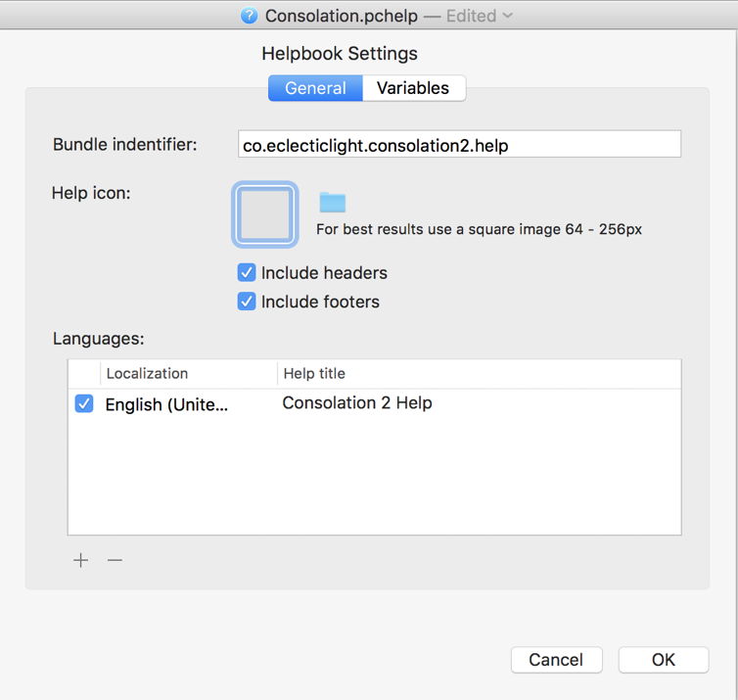Click into the Bundle identifier text field
This screenshot has height=700, width=738.
[x=459, y=145]
